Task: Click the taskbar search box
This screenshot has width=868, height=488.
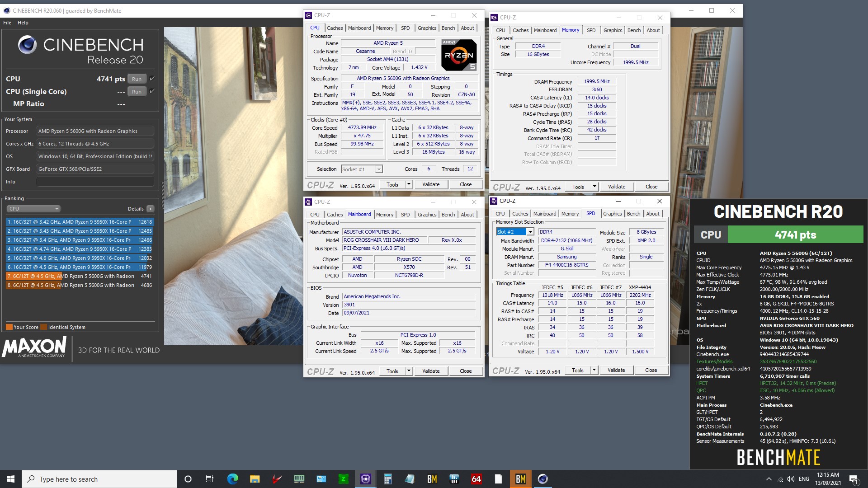Action: [99, 479]
